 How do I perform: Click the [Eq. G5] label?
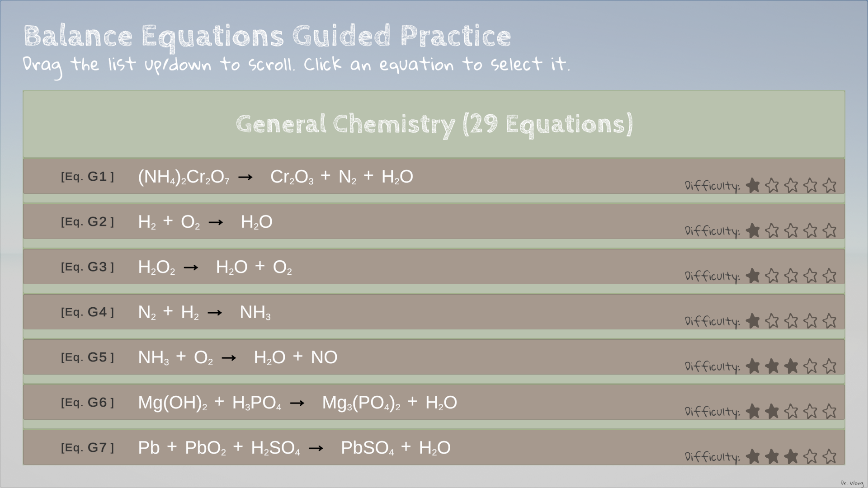click(87, 357)
